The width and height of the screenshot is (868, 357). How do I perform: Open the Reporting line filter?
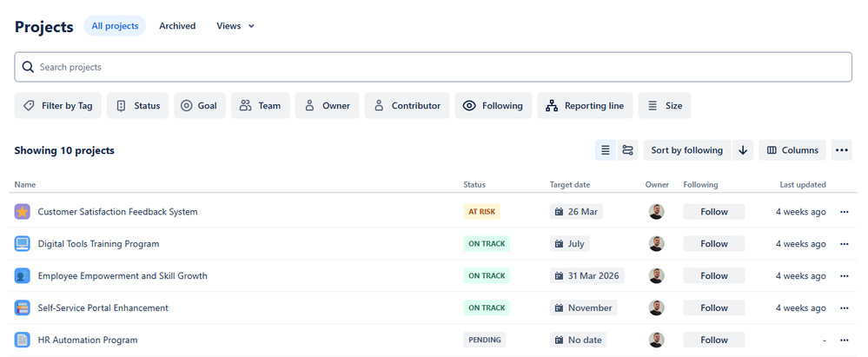pos(585,106)
